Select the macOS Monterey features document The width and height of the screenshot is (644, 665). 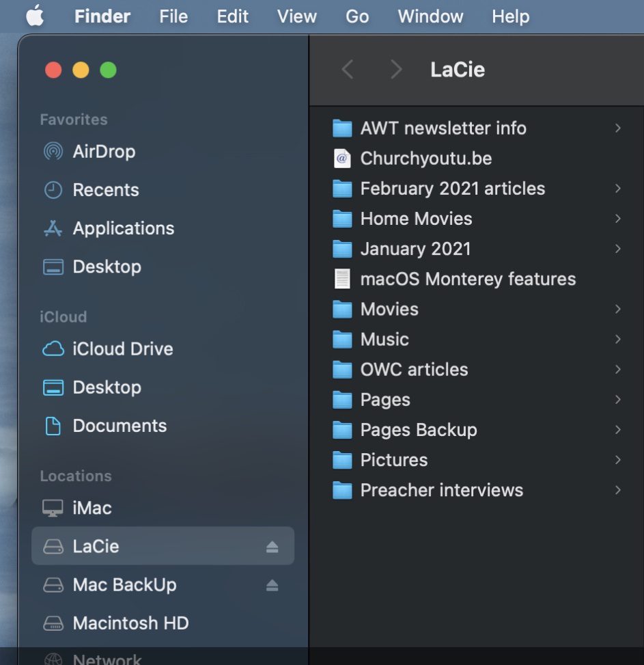coord(467,279)
